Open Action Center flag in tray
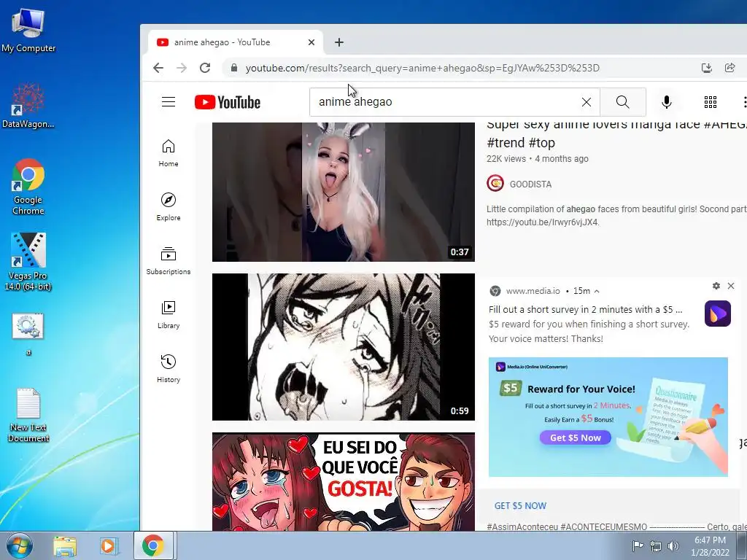 click(638, 546)
